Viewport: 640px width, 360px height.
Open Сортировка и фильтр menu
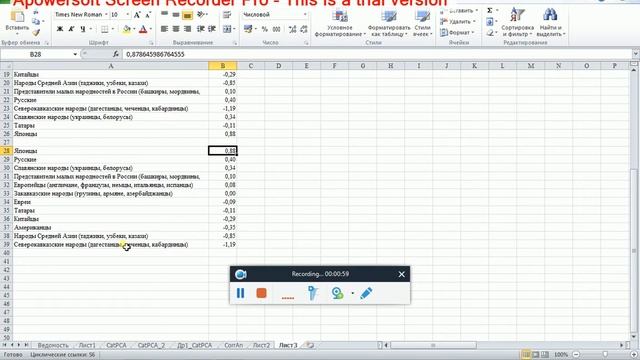pos(517,23)
